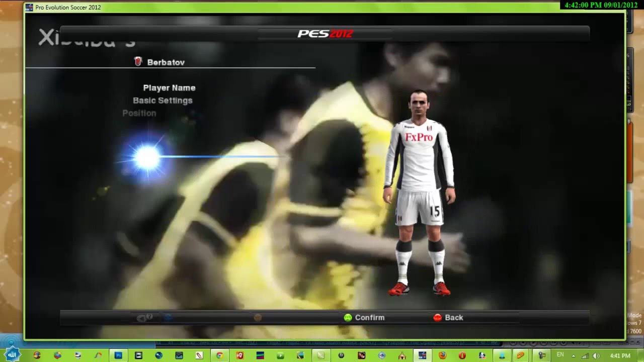The height and width of the screenshot is (362, 644).
Task: Click the PES 2012 window title bar icon
Action: (x=29, y=8)
